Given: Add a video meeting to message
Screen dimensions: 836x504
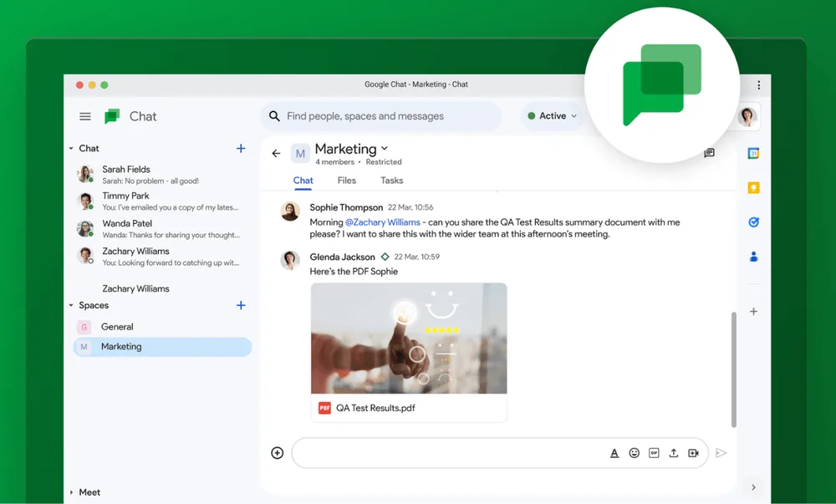Looking at the screenshot, I should tap(693, 453).
